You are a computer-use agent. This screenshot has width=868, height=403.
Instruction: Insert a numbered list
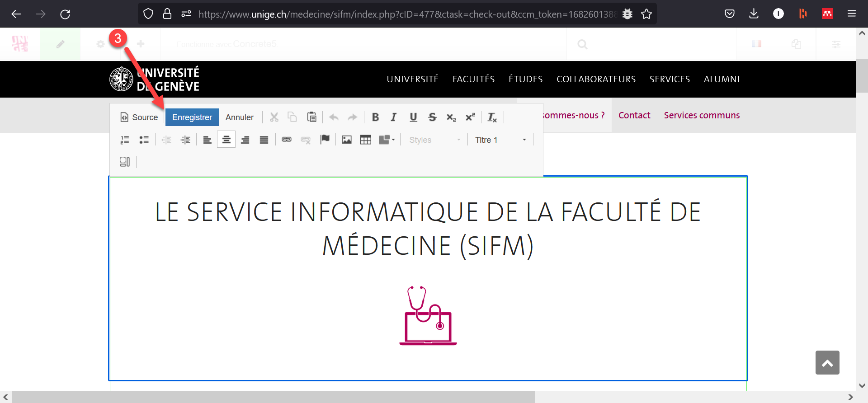coord(125,140)
